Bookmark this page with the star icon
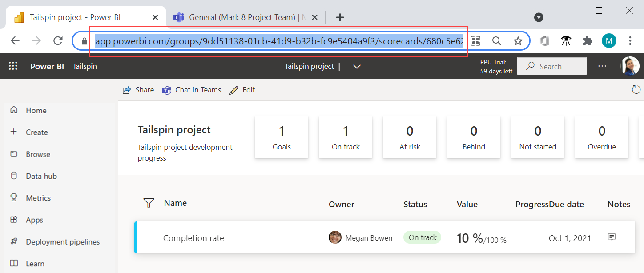 click(x=518, y=41)
